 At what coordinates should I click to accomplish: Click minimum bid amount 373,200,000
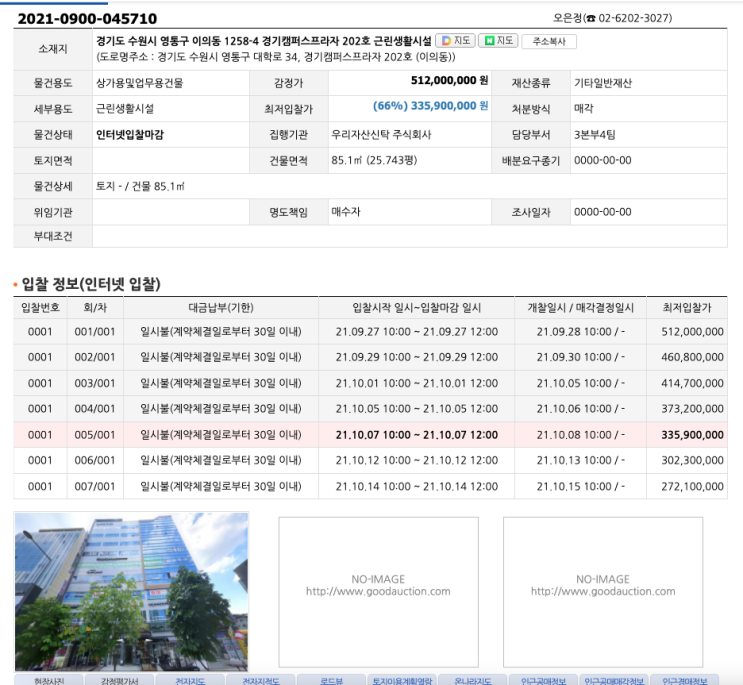pyautogui.click(x=692, y=408)
